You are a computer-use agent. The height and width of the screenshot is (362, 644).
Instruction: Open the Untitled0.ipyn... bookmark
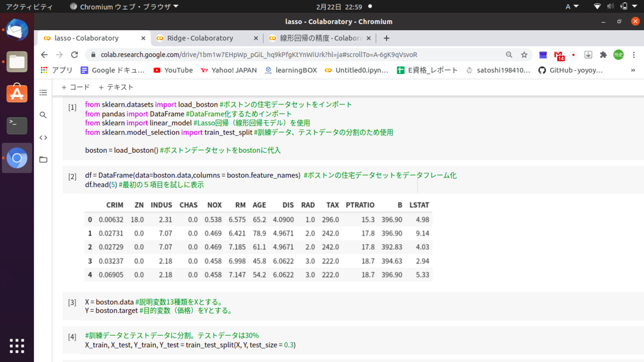(356, 70)
